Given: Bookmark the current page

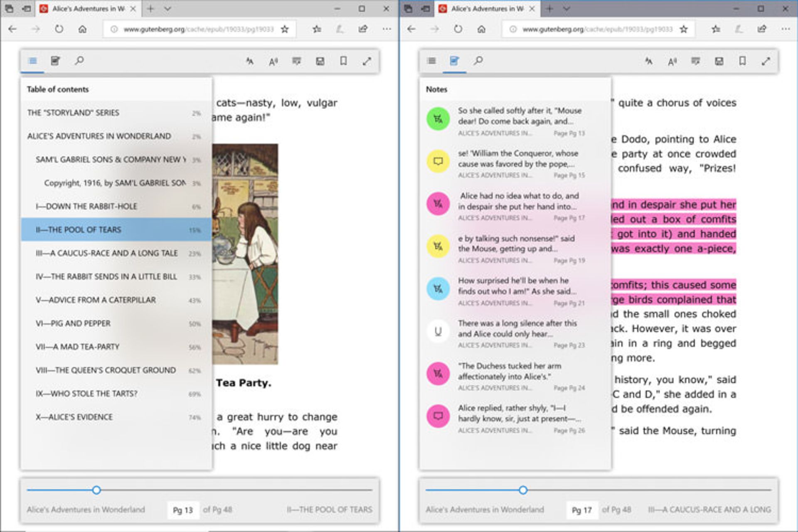Looking at the screenshot, I should pyautogui.click(x=343, y=61).
